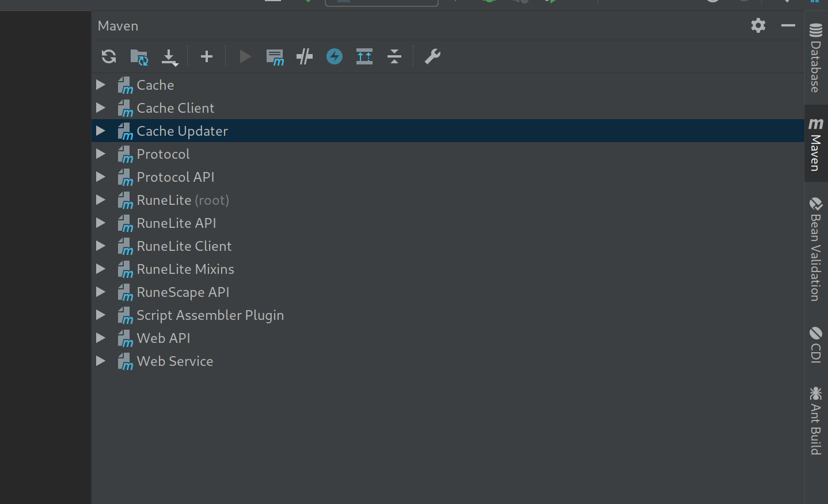
Task: Reload all Maven projects
Action: [108, 56]
